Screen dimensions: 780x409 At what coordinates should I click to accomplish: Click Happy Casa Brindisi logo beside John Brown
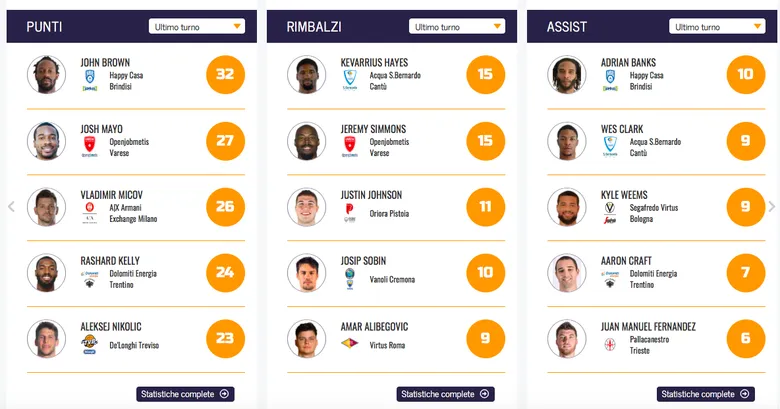(90, 81)
